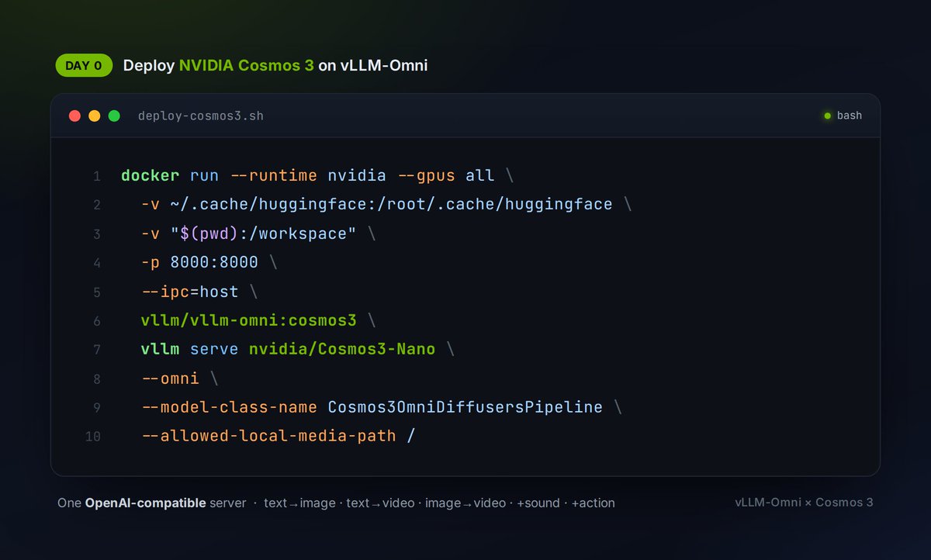
Task: Click 'text→video' in the footer
Action: click(380, 503)
